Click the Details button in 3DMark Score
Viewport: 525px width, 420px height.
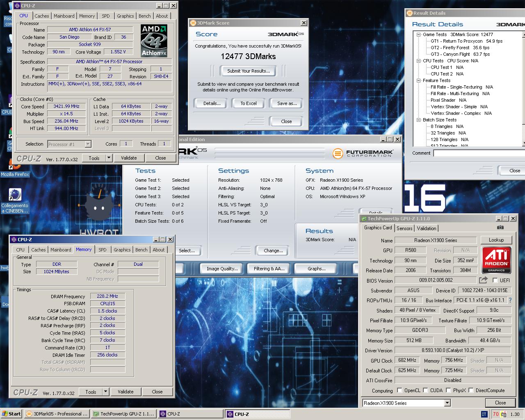pos(212,103)
